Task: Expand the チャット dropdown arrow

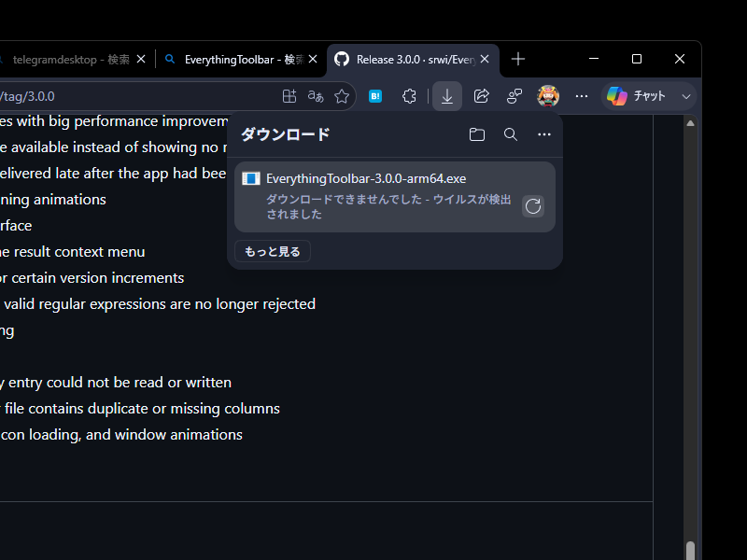Action: point(686,97)
